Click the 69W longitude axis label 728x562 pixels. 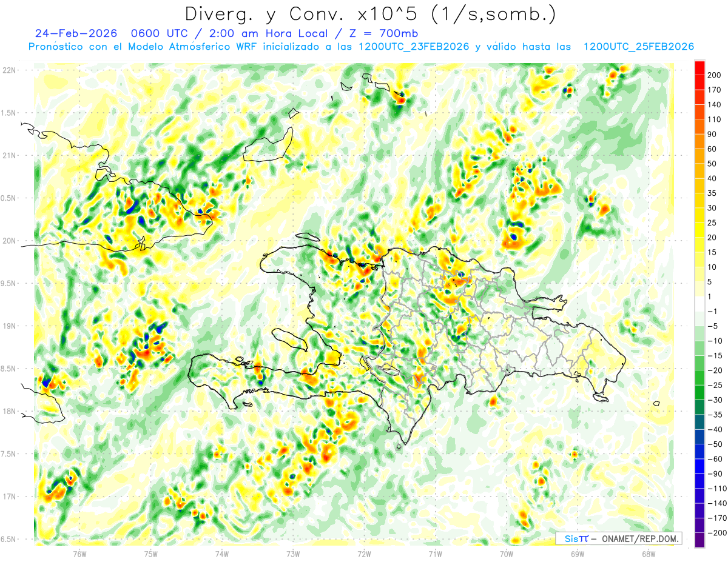point(577,554)
